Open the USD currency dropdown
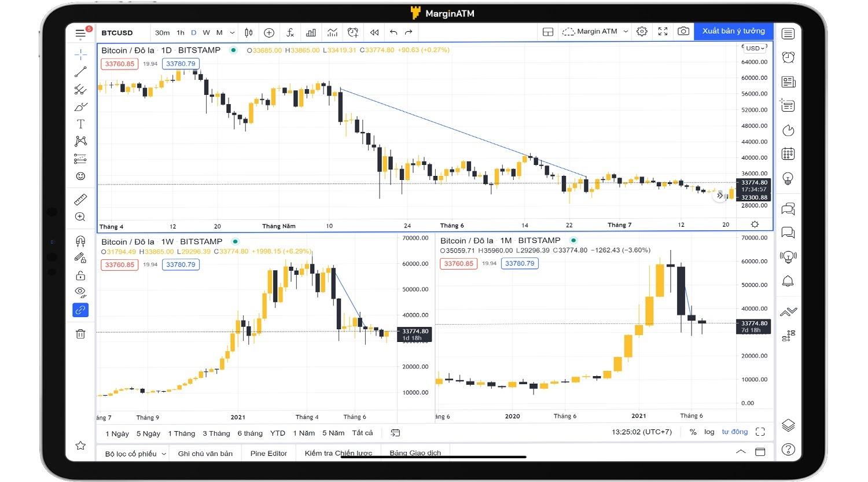 [755, 49]
